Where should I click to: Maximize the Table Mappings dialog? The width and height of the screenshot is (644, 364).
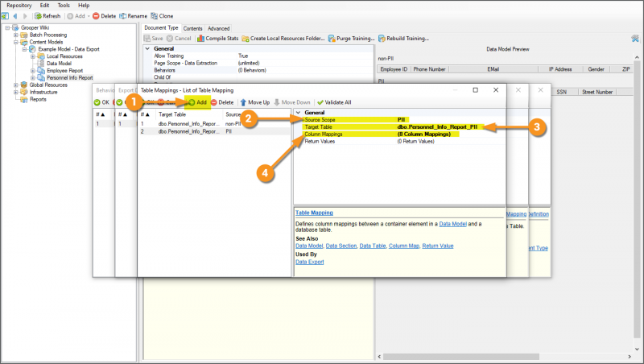(x=476, y=90)
